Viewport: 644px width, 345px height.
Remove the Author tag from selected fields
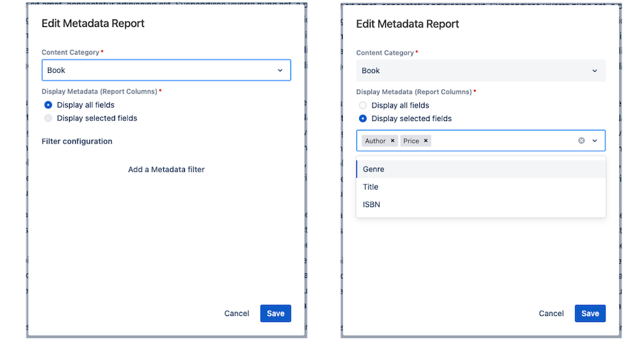pyautogui.click(x=393, y=141)
